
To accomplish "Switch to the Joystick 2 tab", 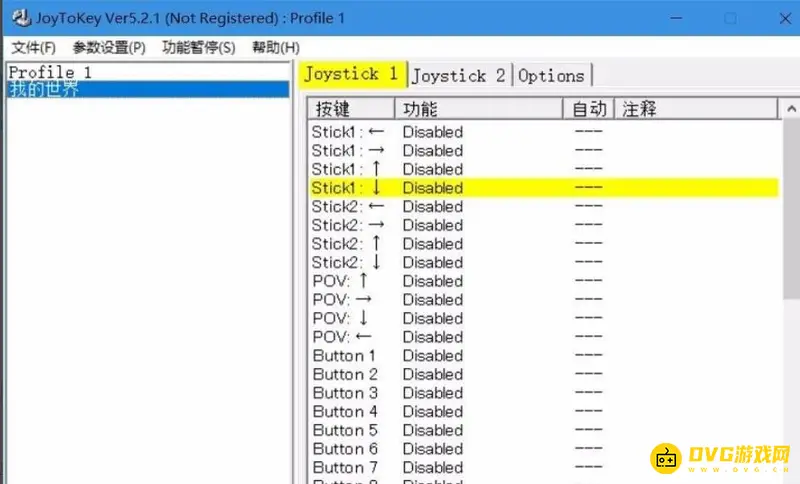I will click(x=459, y=76).
